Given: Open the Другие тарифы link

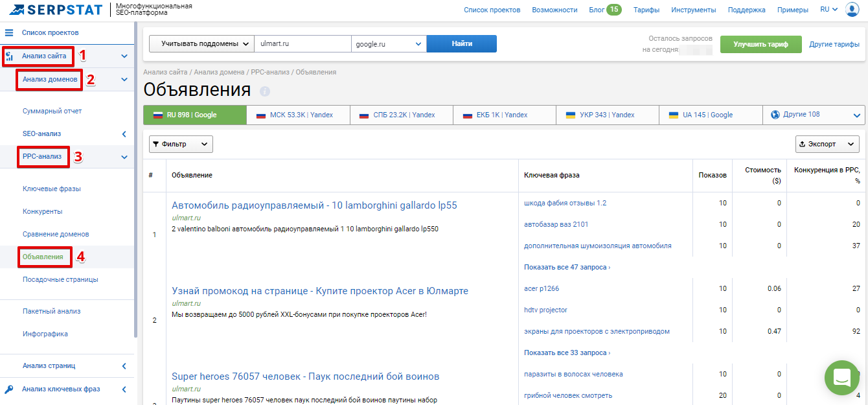Looking at the screenshot, I should pos(834,45).
